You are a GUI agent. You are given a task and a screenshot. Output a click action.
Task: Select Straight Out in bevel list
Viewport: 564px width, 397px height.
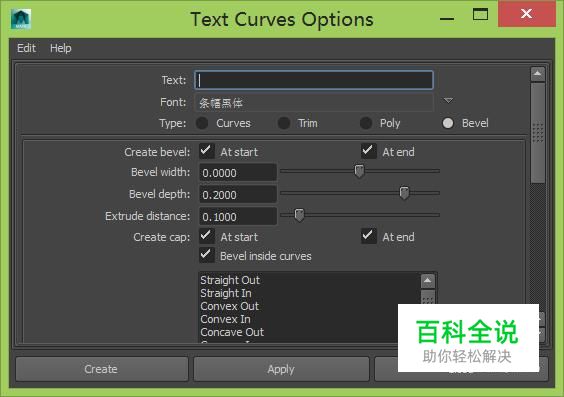click(230, 280)
